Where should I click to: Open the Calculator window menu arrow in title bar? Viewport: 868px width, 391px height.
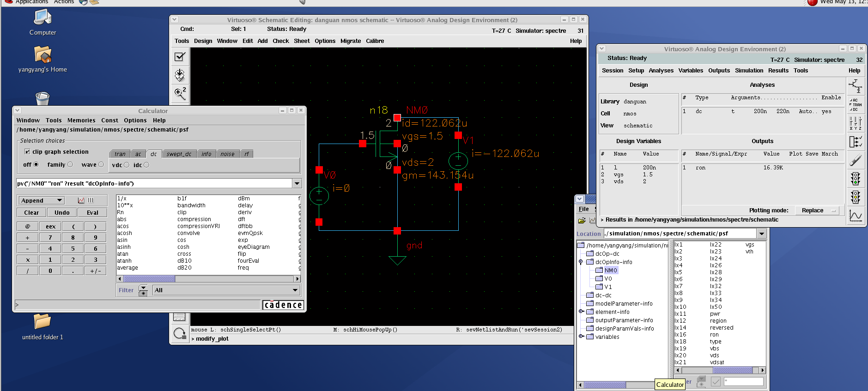18,111
